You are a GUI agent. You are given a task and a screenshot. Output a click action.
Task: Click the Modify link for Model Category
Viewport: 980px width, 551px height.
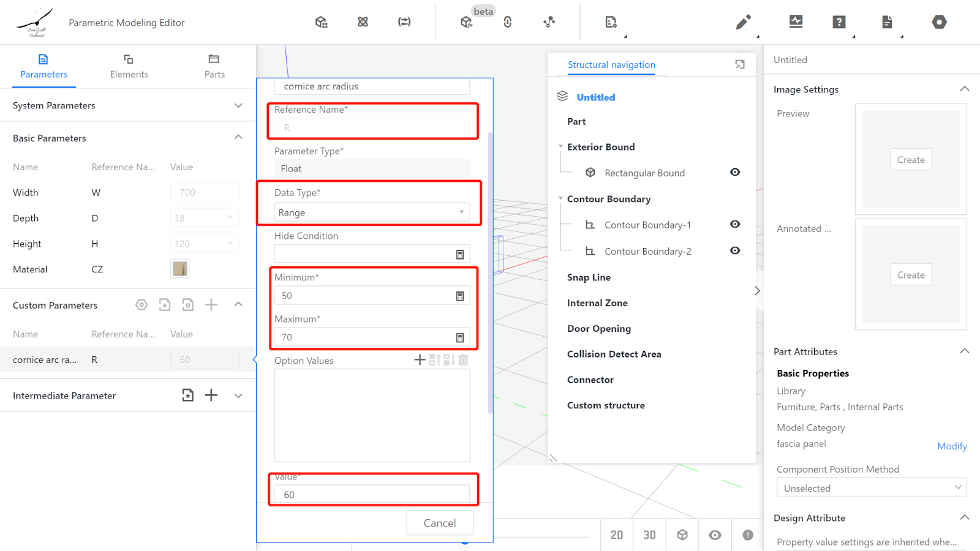coord(951,446)
